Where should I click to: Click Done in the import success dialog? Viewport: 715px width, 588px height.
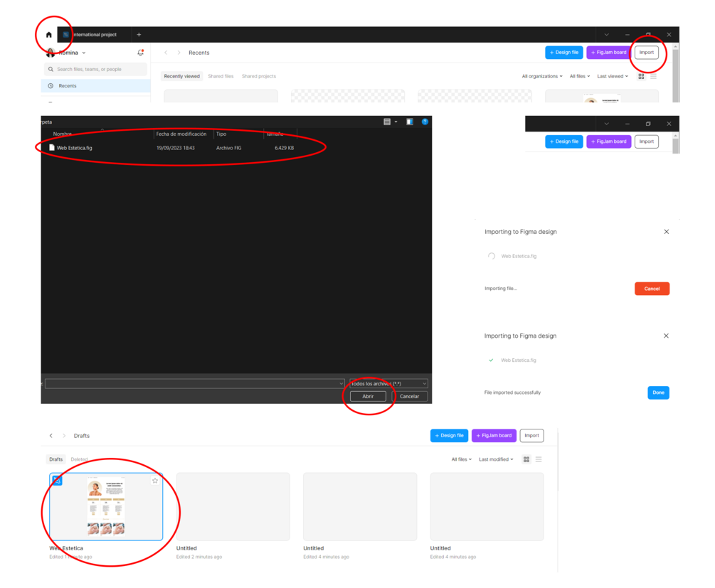point(658,392)
